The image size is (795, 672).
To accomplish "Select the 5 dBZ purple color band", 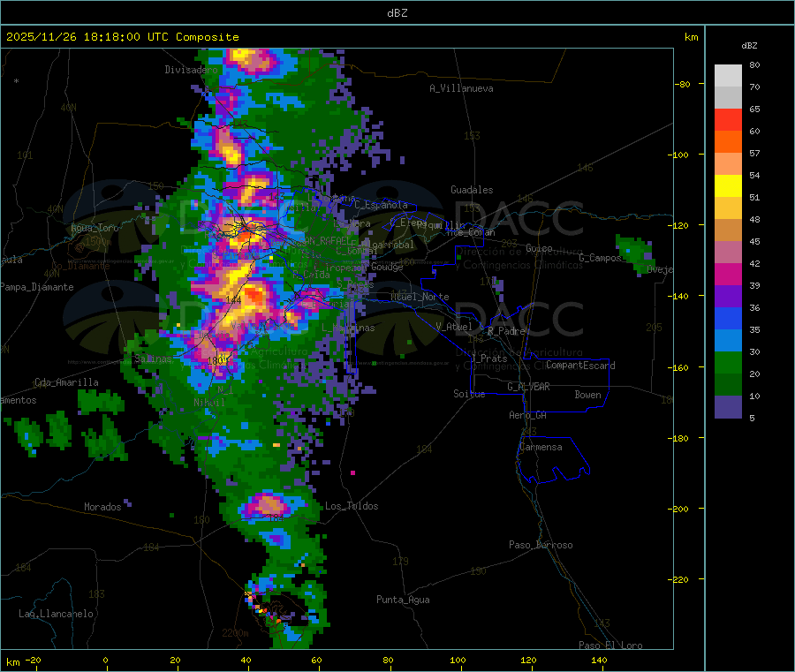I will pyautogui.click(x=728, y=406).
